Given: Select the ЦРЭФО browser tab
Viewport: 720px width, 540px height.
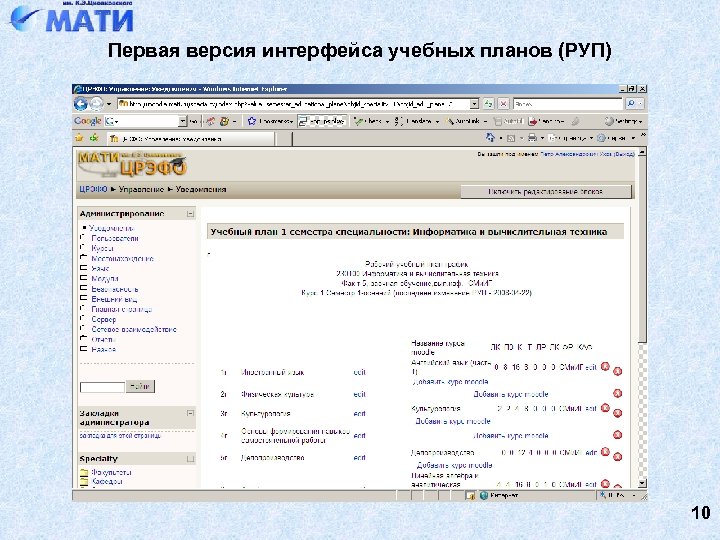Looking at the screenshot, I should click(191, 139).
